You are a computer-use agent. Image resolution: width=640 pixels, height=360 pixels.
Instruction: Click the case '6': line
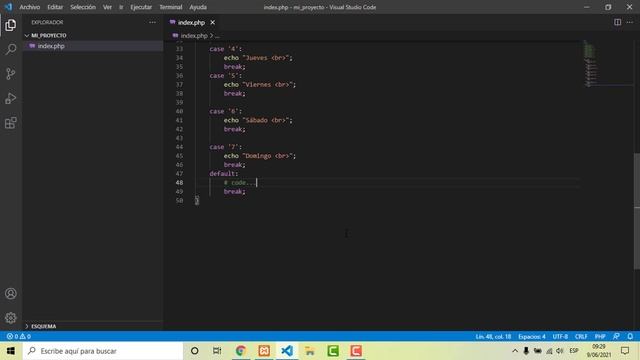[226, 111]
